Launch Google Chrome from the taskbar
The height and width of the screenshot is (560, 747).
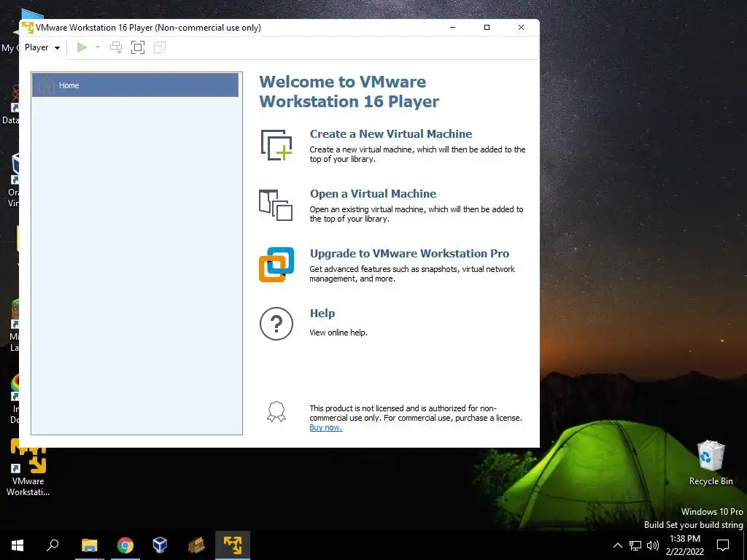tap(125, 545)
